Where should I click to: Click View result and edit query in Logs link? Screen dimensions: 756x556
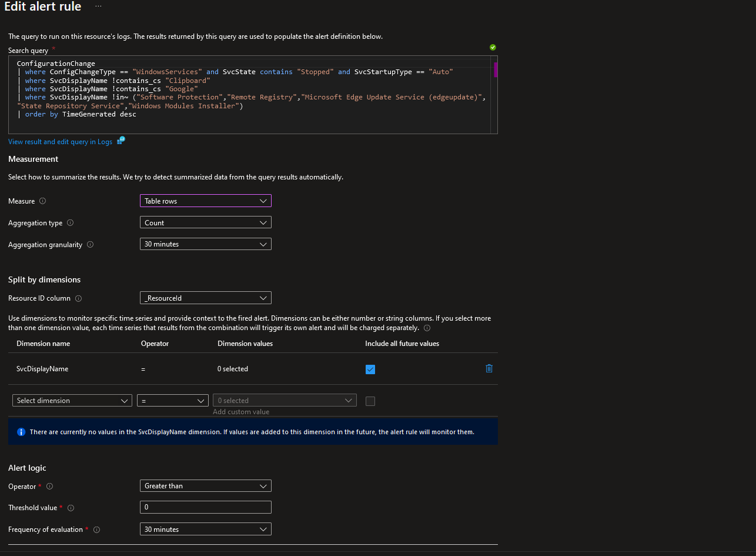click(x=60, y=142)
